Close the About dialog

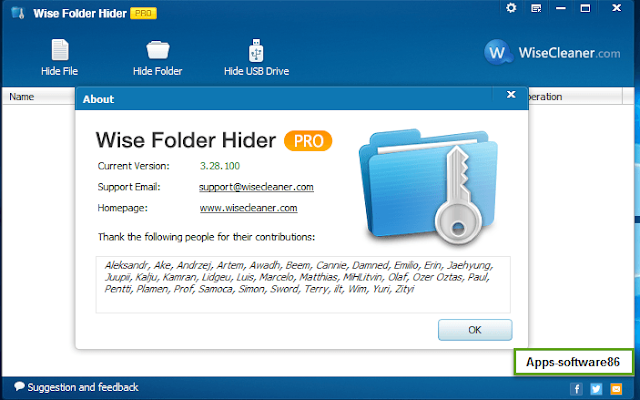coord(511,95)
